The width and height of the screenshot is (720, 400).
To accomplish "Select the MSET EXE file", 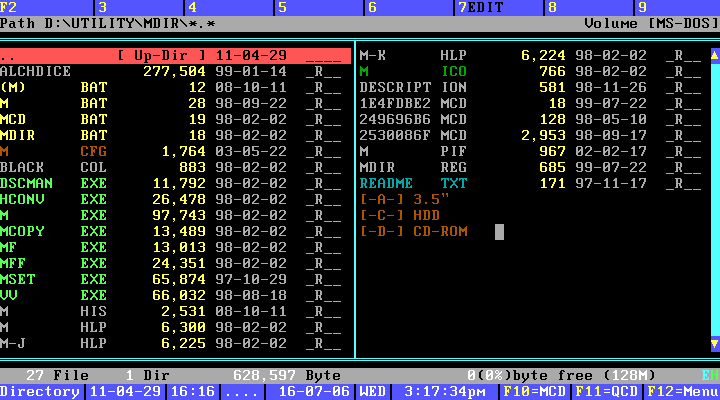I will point(175,280).
